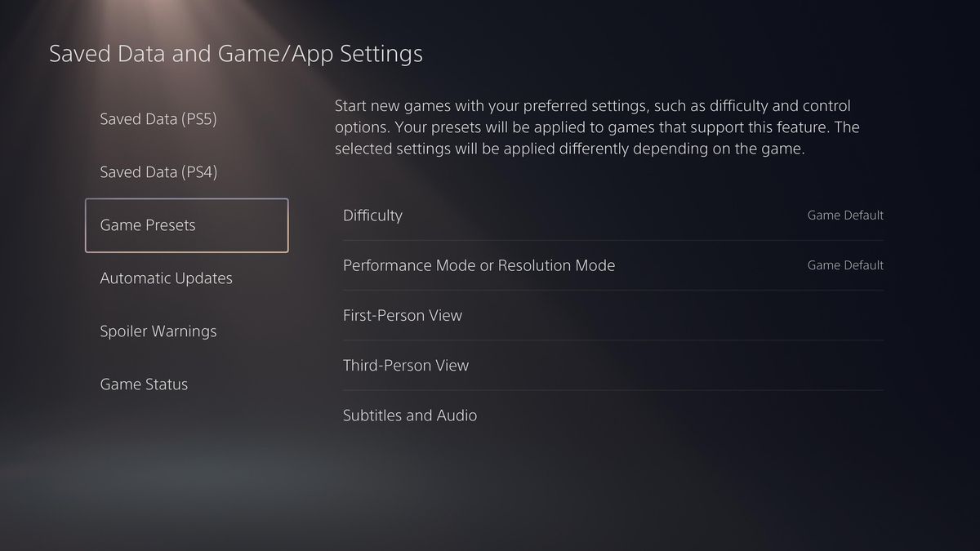Expand Performance Mode or Resolution Mode setting

613,265
